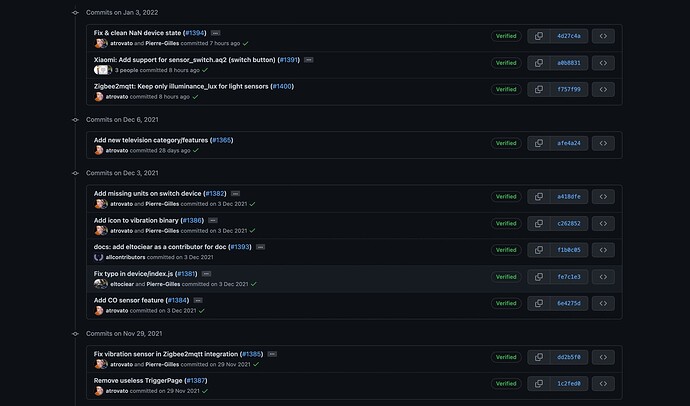Viewport: 690px width, 406px height.
Task: Copy full SHA for commit dd2b5f0
Action: pos(539,357)
